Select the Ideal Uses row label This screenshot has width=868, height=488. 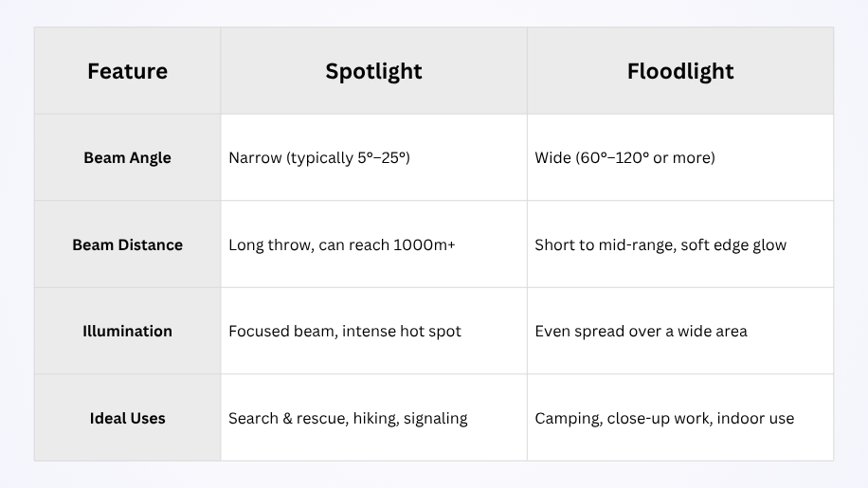click(x=127, y=418)
